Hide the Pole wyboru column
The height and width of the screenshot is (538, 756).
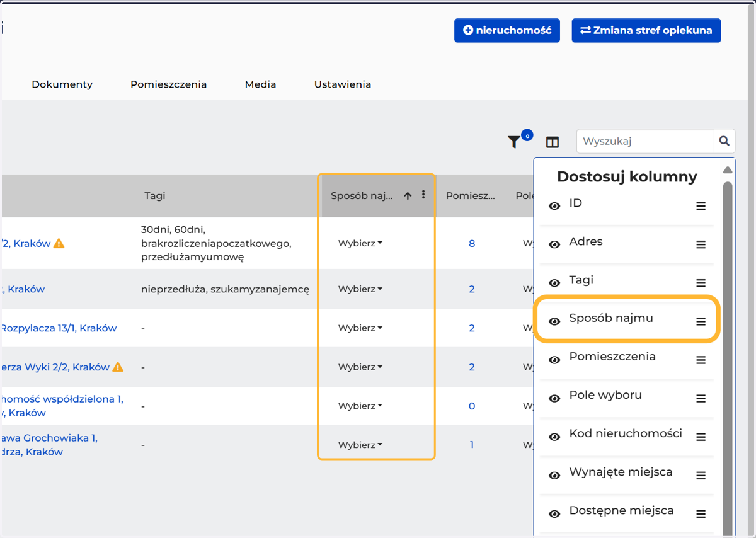coord(554,398)
